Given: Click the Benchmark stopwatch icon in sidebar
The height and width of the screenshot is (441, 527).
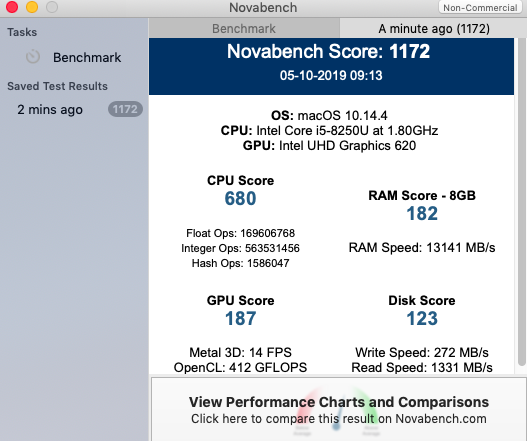Looking at the screenshot, I should coord(33,57).
